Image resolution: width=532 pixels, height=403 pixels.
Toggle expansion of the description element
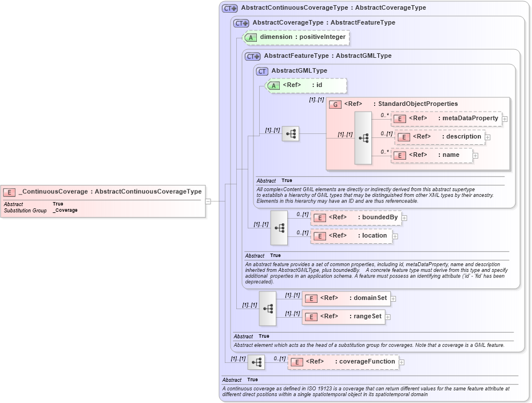coord(487,137)
